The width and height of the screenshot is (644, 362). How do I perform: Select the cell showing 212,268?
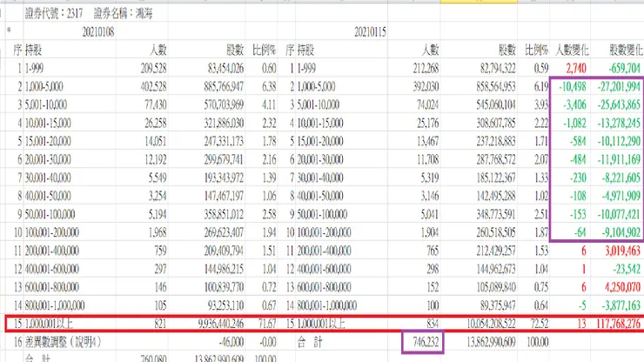[426, 68]
